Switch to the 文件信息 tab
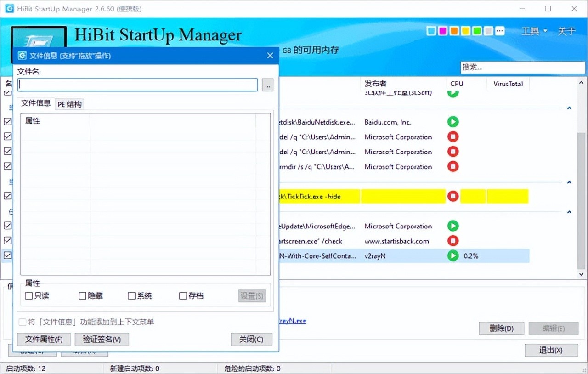 pos(36,103)
